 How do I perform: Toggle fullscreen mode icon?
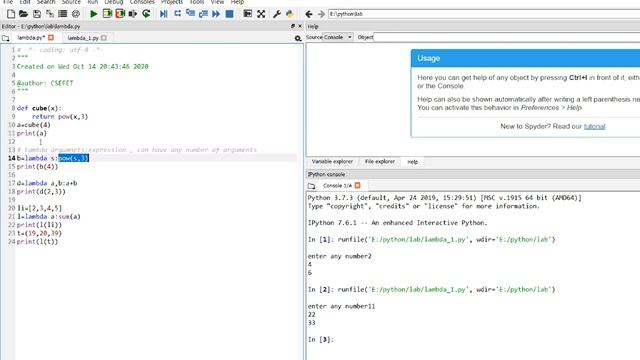coord(261,14)
